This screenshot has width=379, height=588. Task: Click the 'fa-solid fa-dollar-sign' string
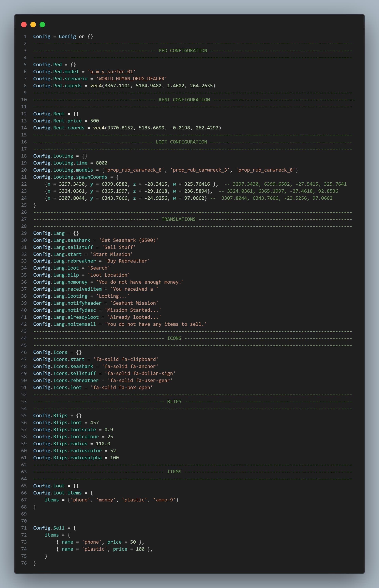click(x=140, y=373)
